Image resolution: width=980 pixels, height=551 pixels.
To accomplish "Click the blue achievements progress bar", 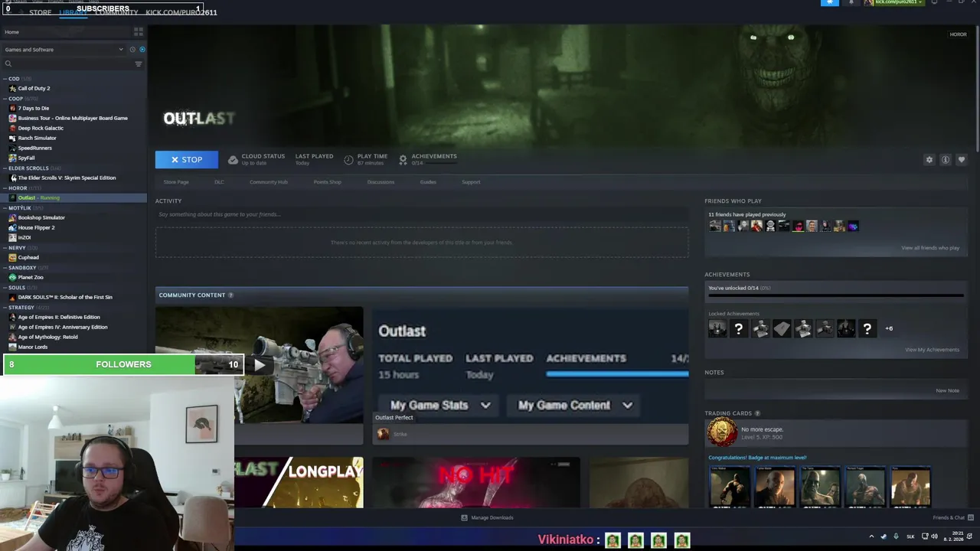I will coord(617,374).
